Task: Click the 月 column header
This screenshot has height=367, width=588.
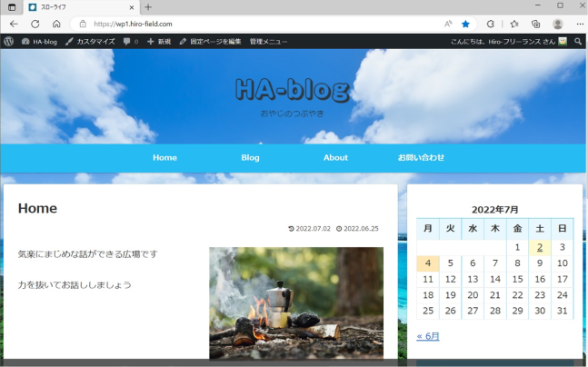Action: click(x=428, y=228)
